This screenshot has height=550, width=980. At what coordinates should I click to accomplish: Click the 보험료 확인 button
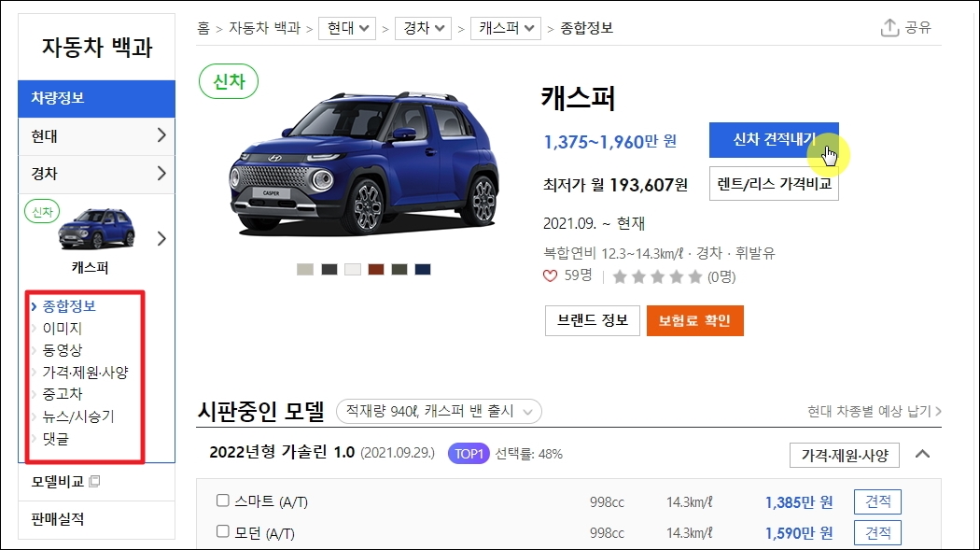[694, 320]
